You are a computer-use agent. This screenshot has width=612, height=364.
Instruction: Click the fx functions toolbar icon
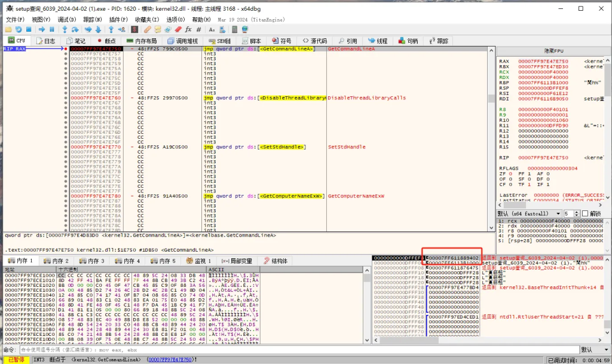pos(188,29)
